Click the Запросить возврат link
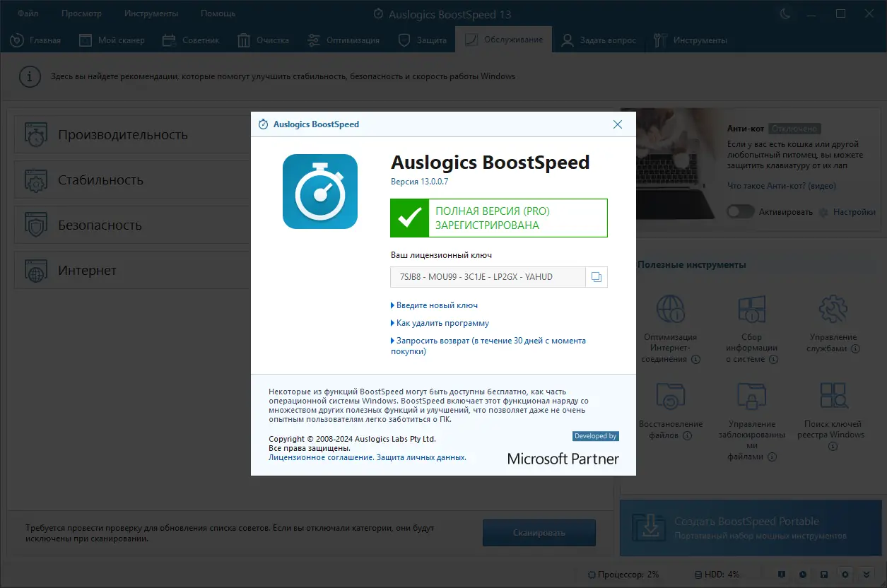Image resolution: width=887 pixels, height=588 pixels. coord(488,346)
